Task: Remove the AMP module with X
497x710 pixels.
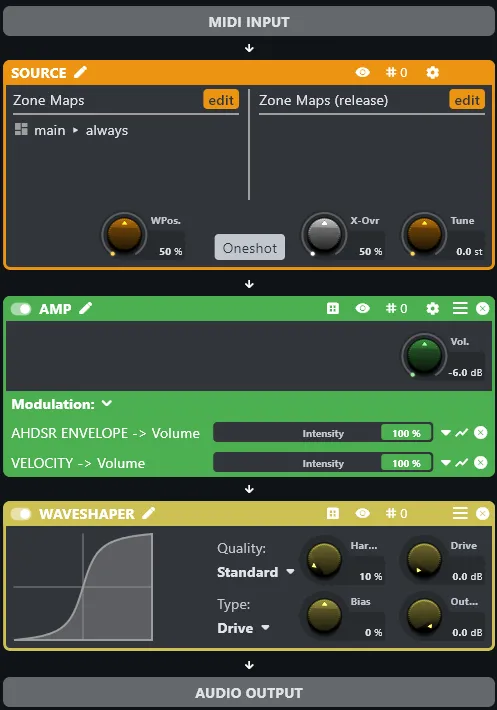Action: tap(483, 308)
